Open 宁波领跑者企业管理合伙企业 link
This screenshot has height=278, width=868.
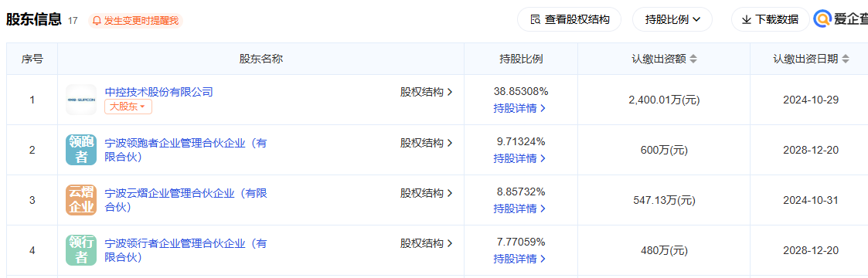coord(186,150)
